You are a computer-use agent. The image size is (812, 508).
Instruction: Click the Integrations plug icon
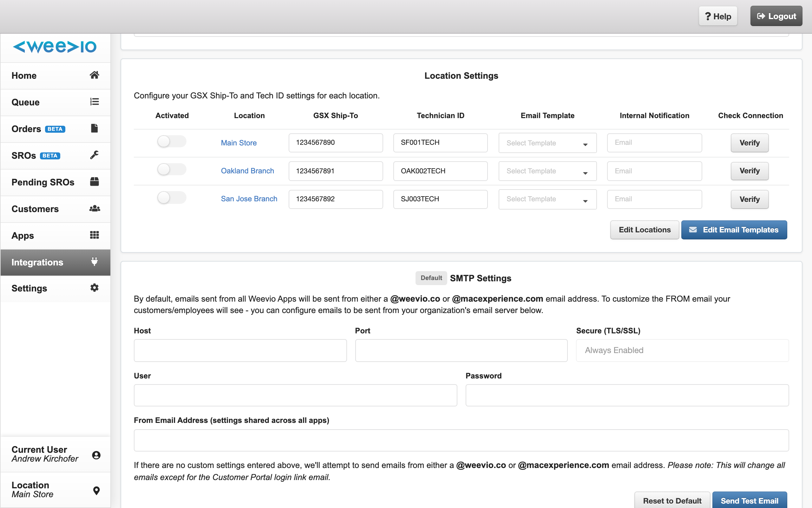coord(94,261)
